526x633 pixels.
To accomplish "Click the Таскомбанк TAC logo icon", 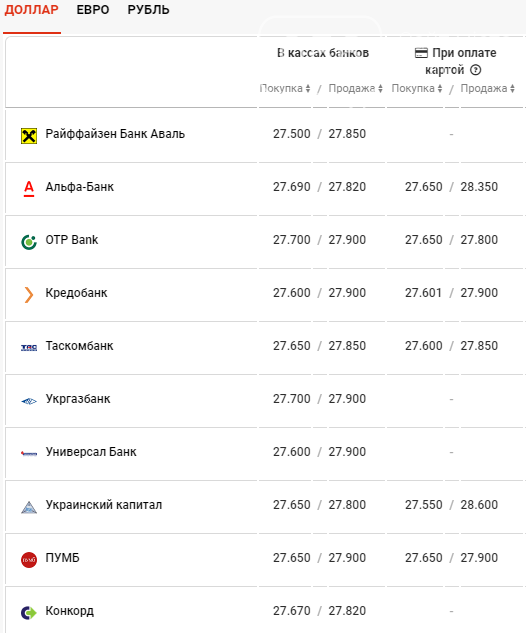I will tap(29, 348).
